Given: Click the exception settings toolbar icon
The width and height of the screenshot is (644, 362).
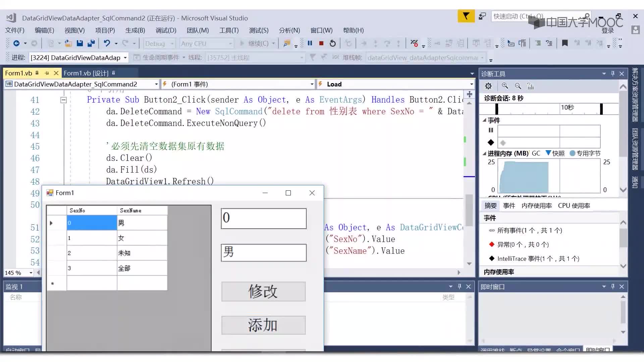Looking at the screenshot, I should 414,43.
